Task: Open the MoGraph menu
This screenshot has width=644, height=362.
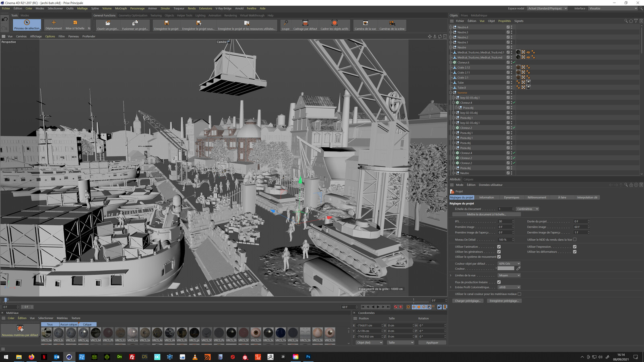Action: pos(121,8)
